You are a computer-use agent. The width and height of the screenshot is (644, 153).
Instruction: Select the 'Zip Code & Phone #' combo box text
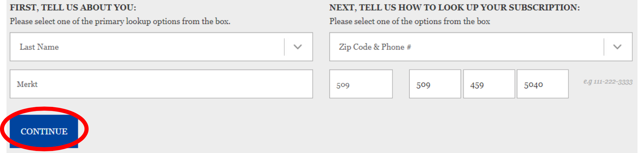click(375, 47)
